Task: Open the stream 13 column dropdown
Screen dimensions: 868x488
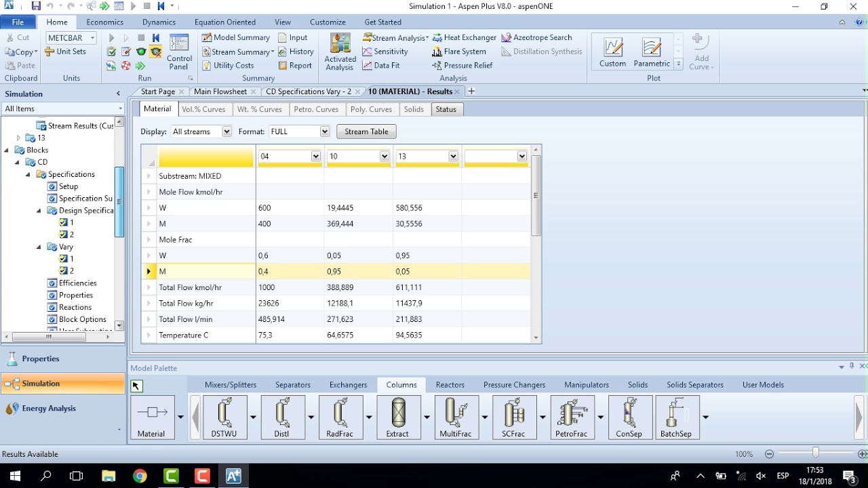Action: point(453,157)
